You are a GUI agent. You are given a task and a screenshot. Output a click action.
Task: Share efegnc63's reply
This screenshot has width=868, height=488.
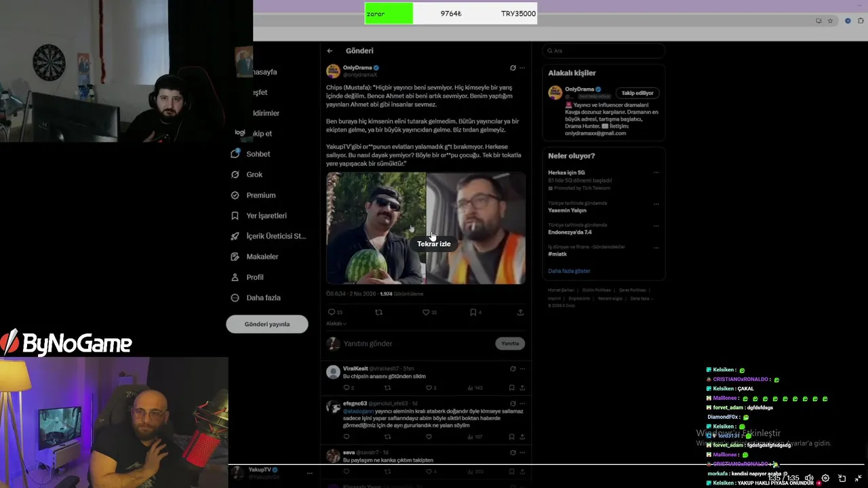521,437
